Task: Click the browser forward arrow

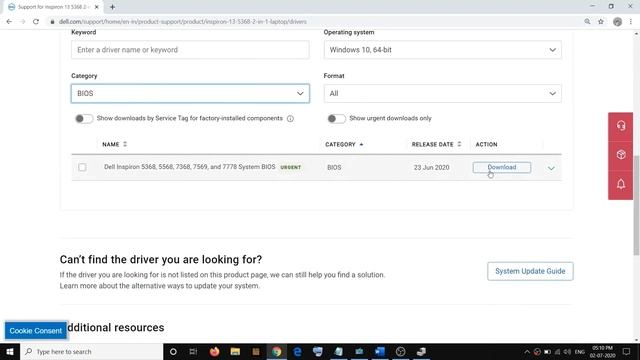Action: pos(22,22)
